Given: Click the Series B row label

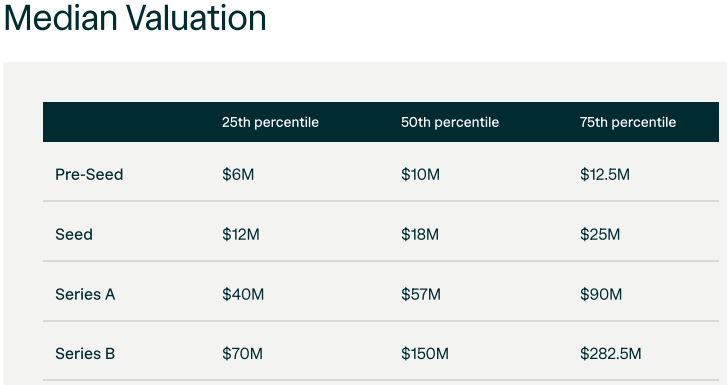Looking at the screenshot, I should (x=85, y=354).
